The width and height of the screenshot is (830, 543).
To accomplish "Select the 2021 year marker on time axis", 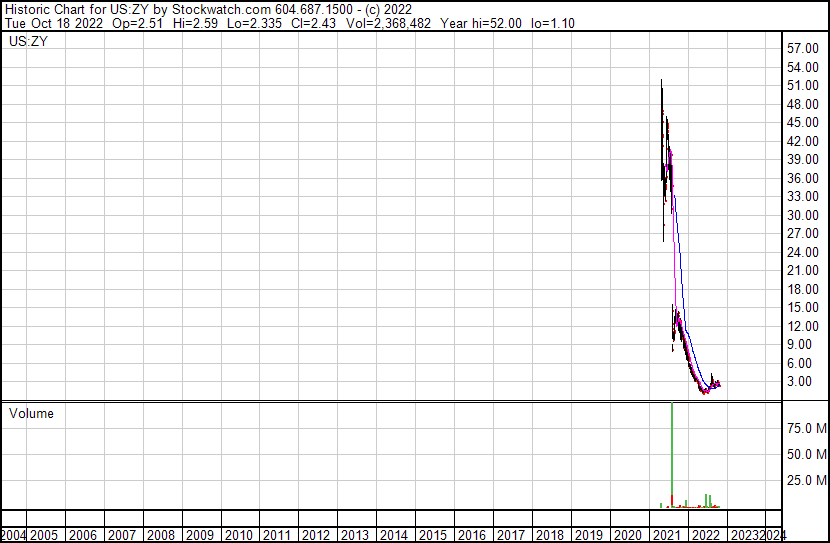I will (x=667, y=535).
